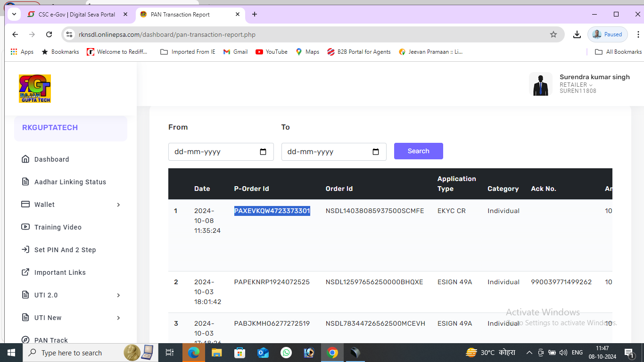Image resolution: width=644 pixels, height=362 pixels.
Task: Open the Important Links external link icon
Action: tap(25, 272)
